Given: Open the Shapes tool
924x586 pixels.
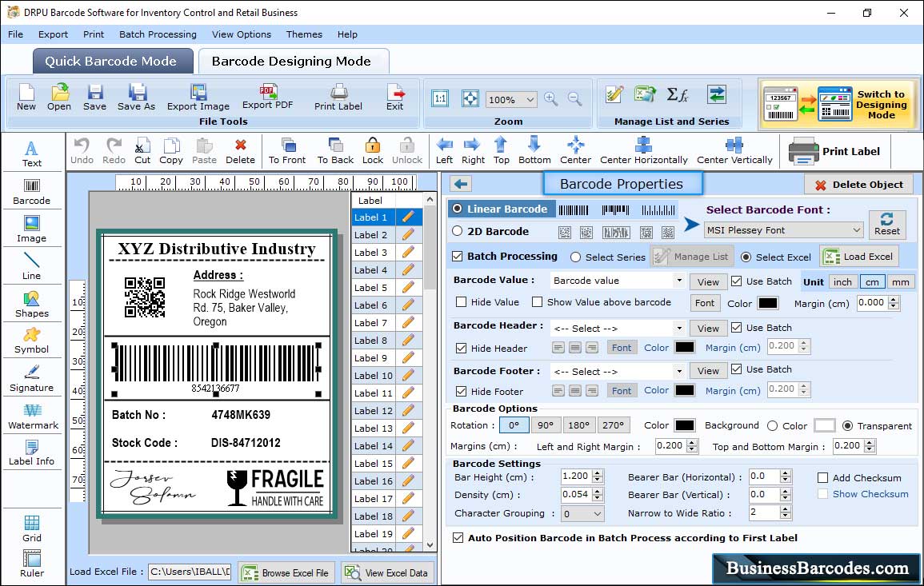Looking at the screenshot, I should tap(32, 305).
